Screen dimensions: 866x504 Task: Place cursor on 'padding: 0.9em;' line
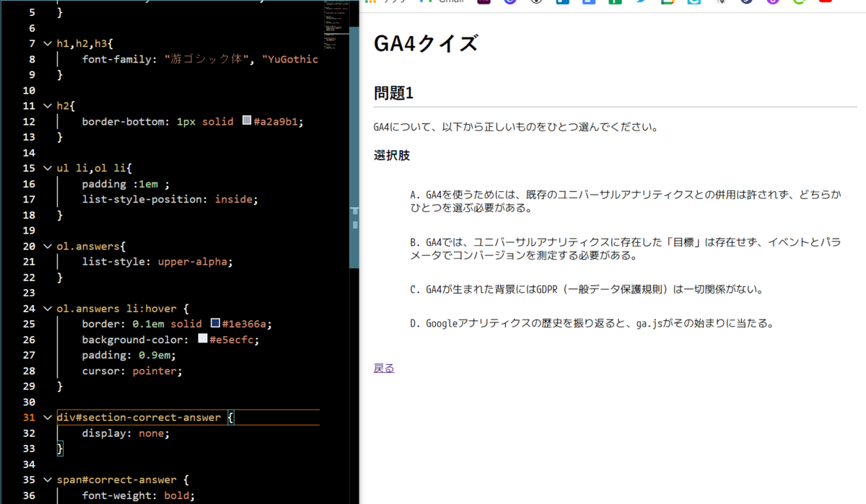(x=129, y=355)
